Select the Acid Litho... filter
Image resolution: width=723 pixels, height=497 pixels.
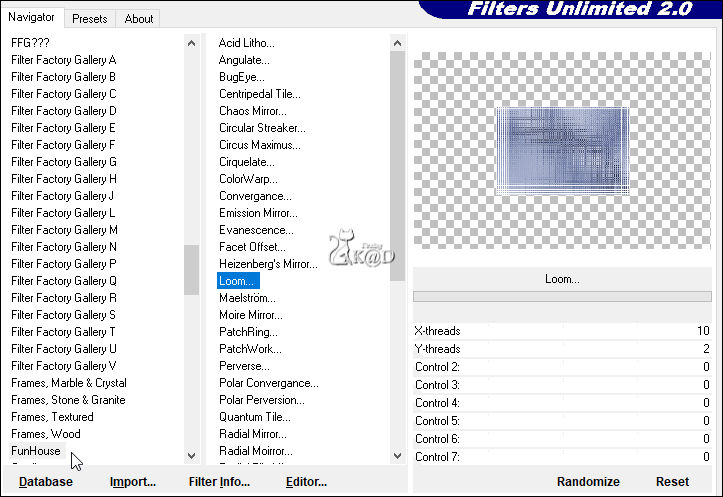point(246,43)
